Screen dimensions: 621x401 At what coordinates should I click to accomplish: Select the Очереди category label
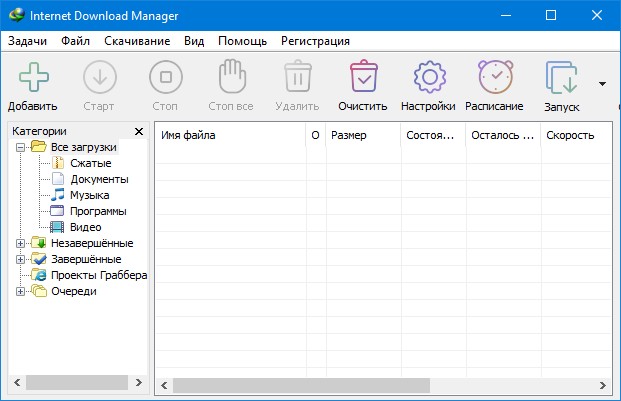click(74, 291)
